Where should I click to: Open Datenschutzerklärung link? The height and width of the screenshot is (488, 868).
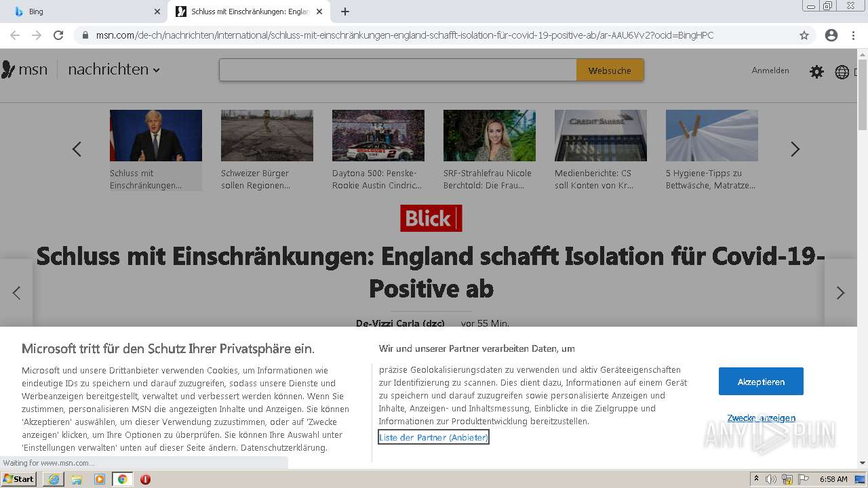283,448
